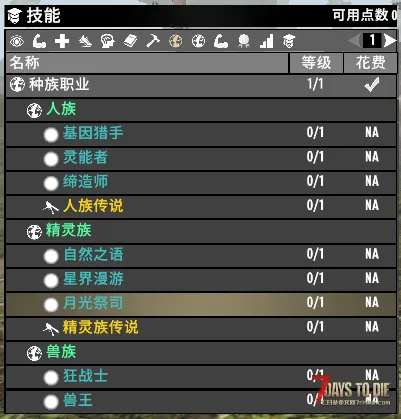Open the highlighted globe category icon
Image resolution: width=401 pixels, height=419 pixels.
[x=176, y=42]
